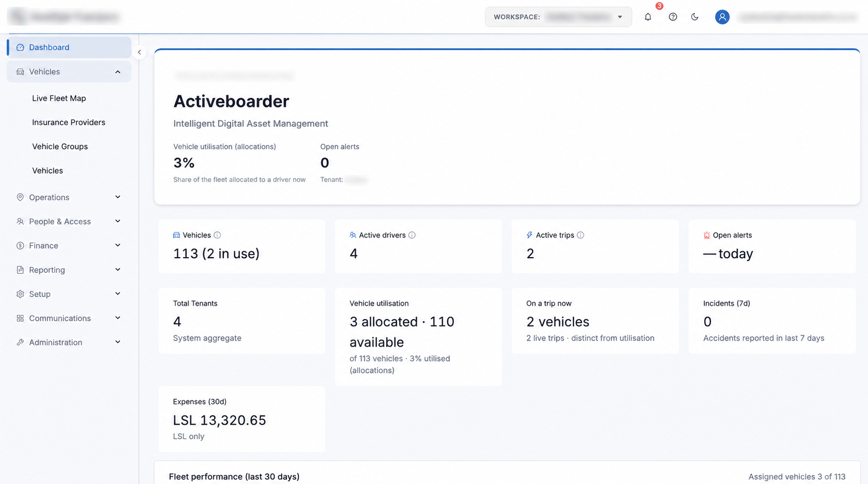Go to the Dashboard menu item
The height and width of the screenshot is (484, 868).
pyautogui.click(x=69, y=48)
